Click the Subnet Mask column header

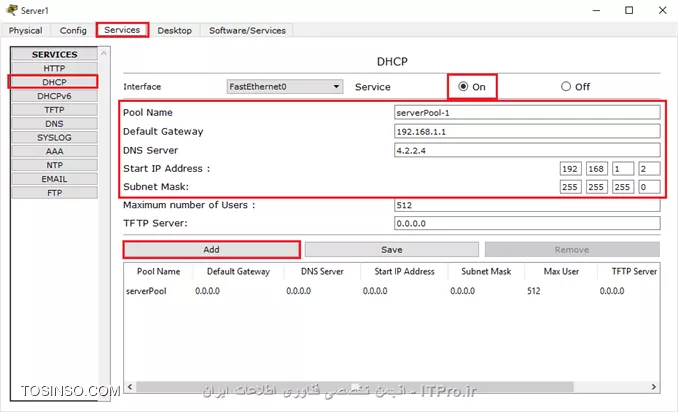[x=486, y=271]
